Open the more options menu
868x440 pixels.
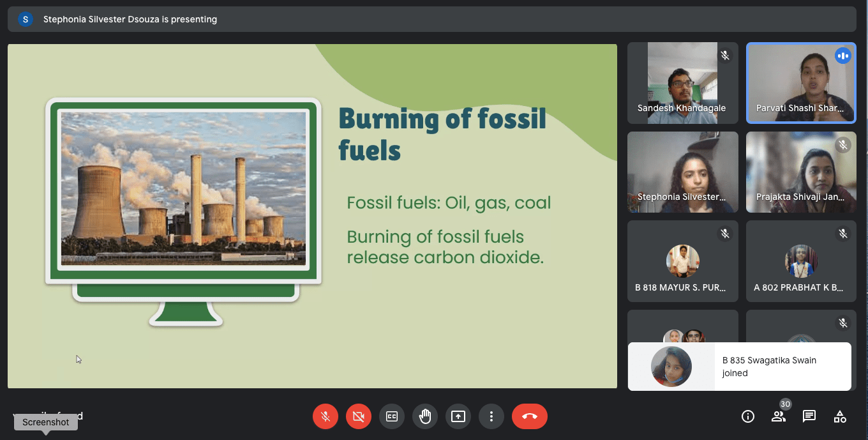point(491,416)
